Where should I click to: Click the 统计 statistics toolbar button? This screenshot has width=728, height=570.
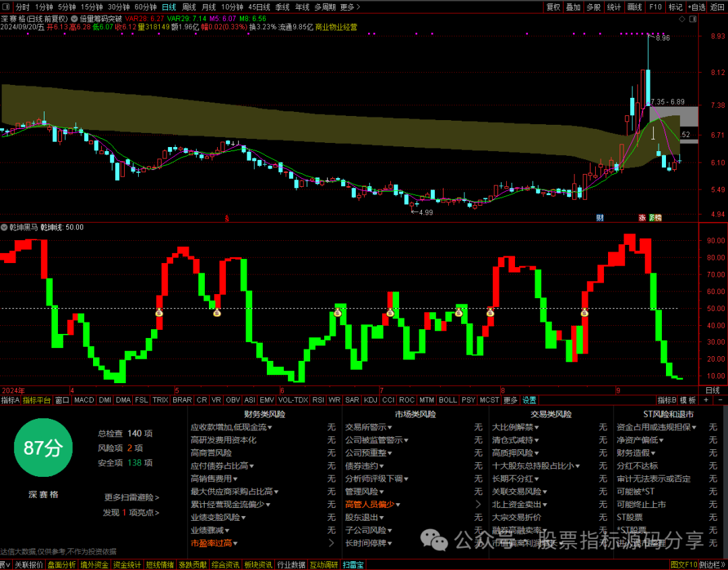coord(614,7)
